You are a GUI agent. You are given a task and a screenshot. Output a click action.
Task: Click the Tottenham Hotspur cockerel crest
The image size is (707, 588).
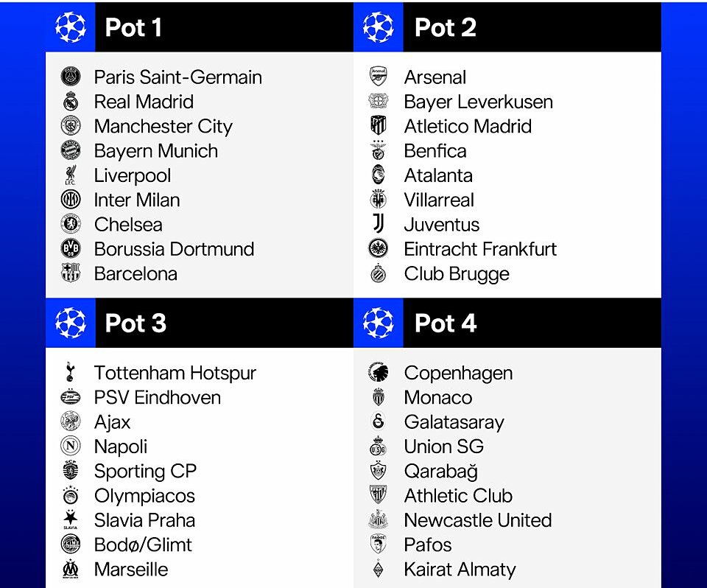(x=70, y=372)
